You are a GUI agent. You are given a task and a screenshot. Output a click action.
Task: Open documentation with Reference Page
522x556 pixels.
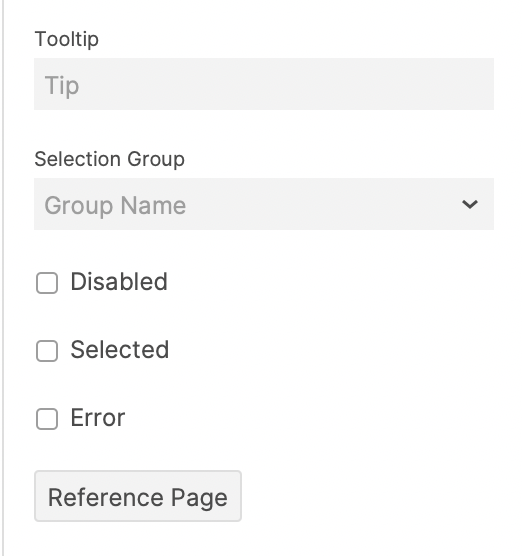point(138,496)
